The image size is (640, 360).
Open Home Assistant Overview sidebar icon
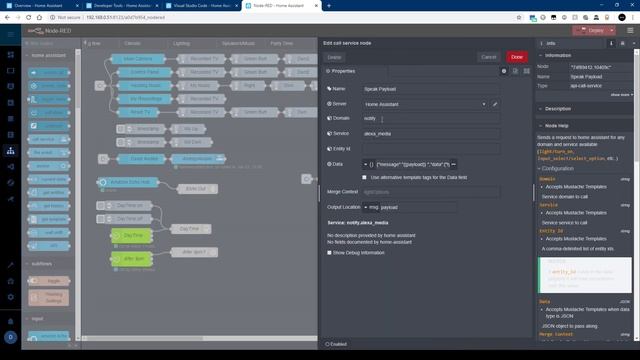[11, 54]
